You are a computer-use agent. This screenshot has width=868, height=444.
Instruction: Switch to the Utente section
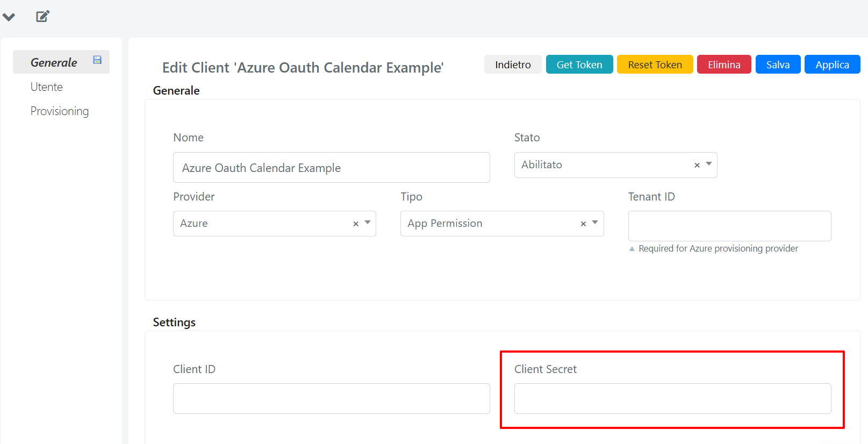point(47,87)
